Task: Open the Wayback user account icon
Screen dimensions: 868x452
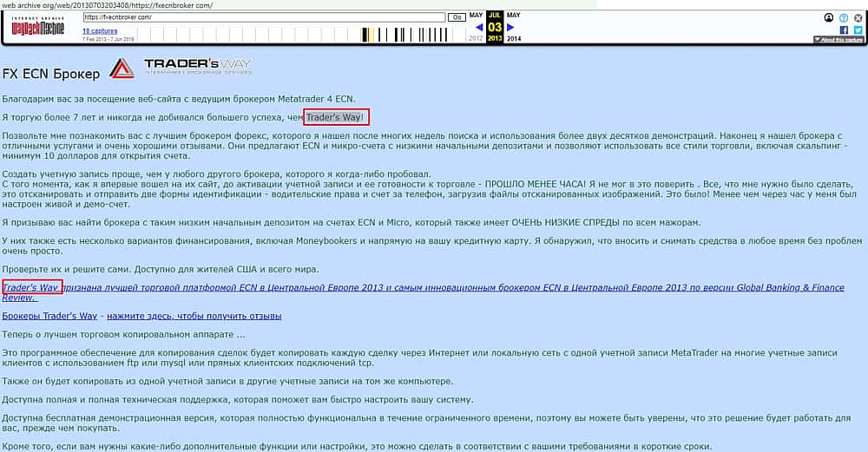Action: pos(829,17)
